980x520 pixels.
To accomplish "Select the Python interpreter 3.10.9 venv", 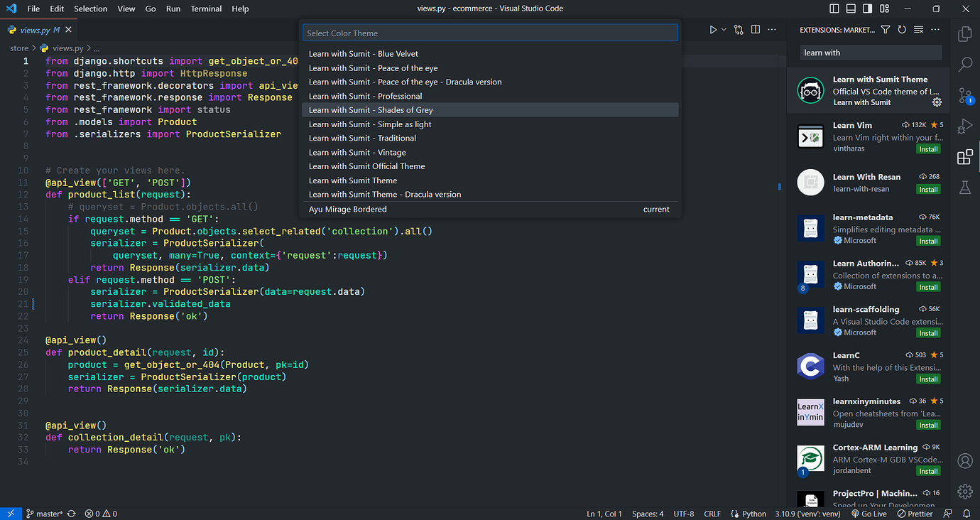I will (807, 513).
